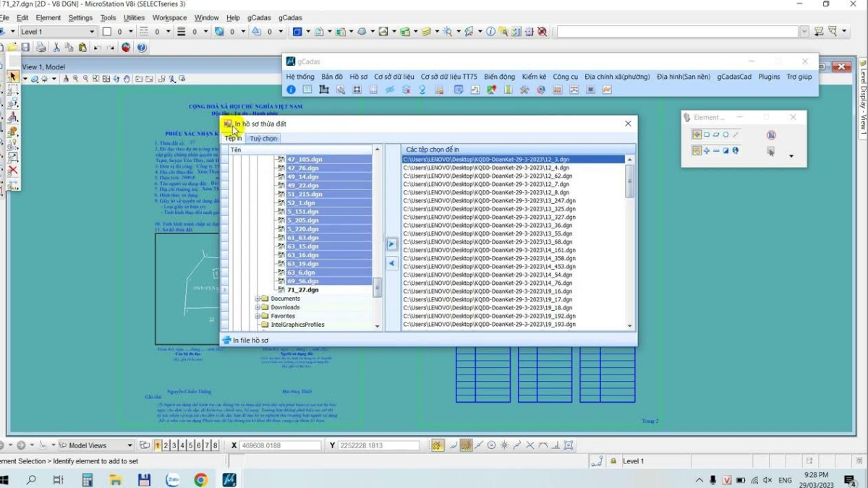Screen dimensions: 868x488
Task: Click the Pan hand icon in View 1
Action: pos(127,79)
